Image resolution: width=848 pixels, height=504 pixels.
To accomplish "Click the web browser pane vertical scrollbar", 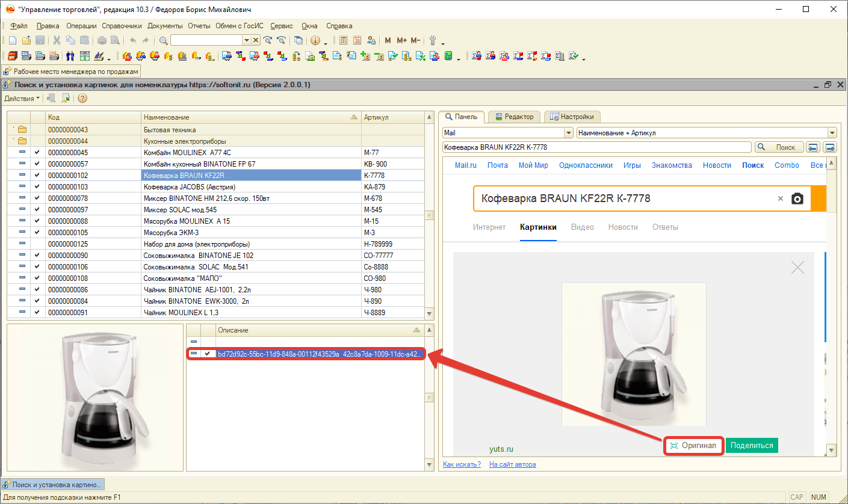I will (832, 306).
